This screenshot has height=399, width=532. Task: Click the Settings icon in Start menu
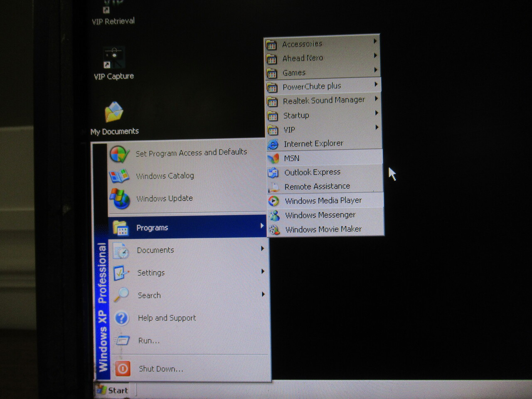click(x=121, y=273)
